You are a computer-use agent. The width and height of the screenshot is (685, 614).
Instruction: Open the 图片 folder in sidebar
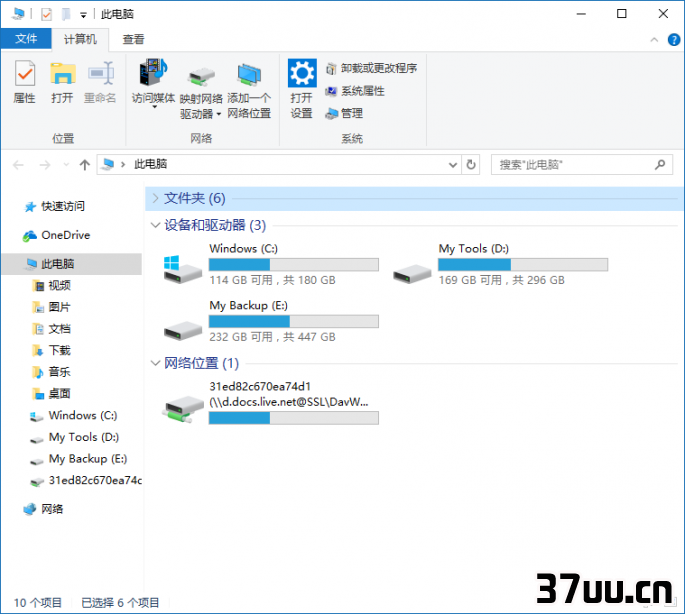point(59,307)
